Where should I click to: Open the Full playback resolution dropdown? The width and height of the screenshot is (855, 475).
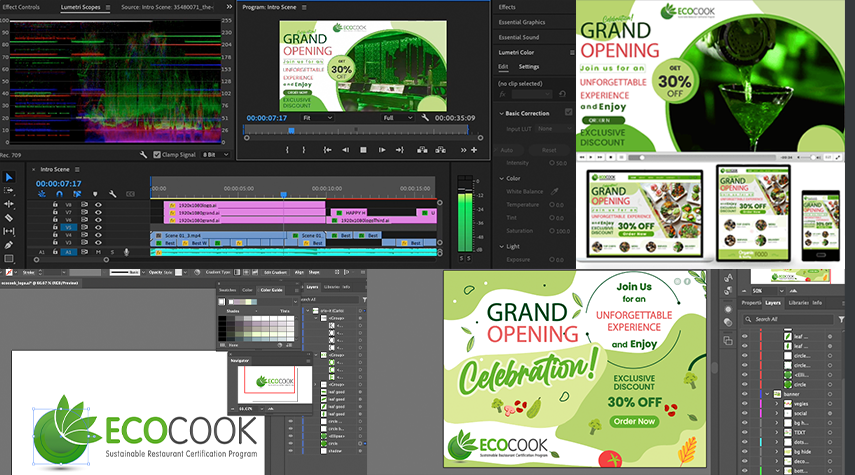click(398, 117)
